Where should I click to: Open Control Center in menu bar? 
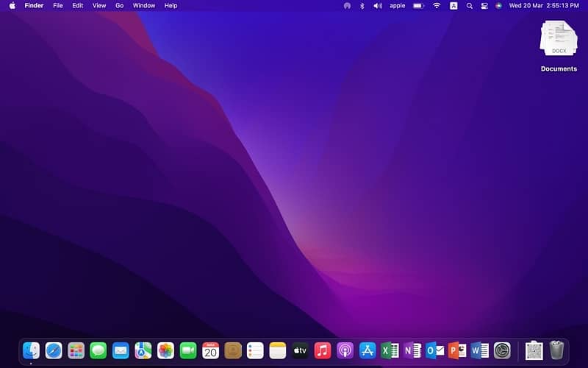(484, 5)
